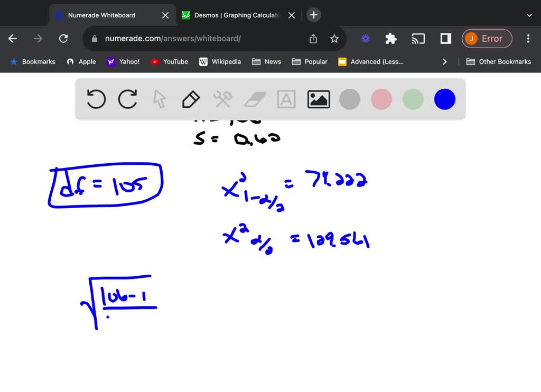Expand the tab search dropdown arrow
Image resolution: width=541 pixels, height=392 pixels.
pyautogui.click(x=529, y=15)
